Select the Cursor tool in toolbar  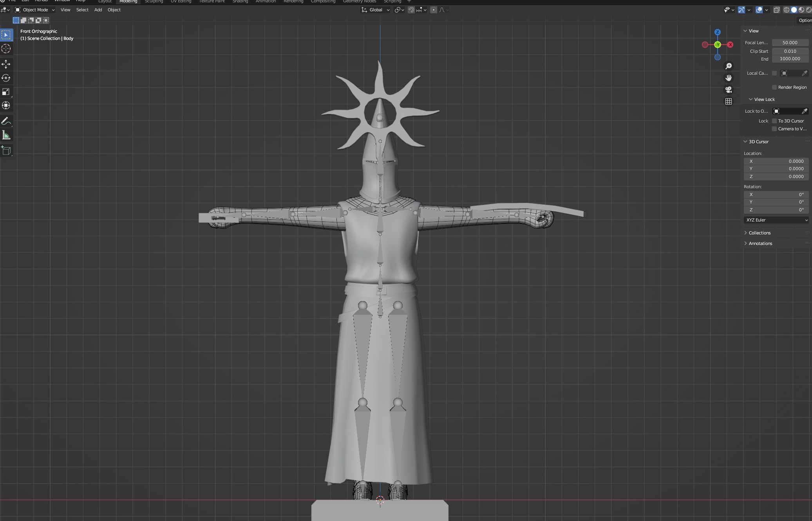click(x=6, y=49)
